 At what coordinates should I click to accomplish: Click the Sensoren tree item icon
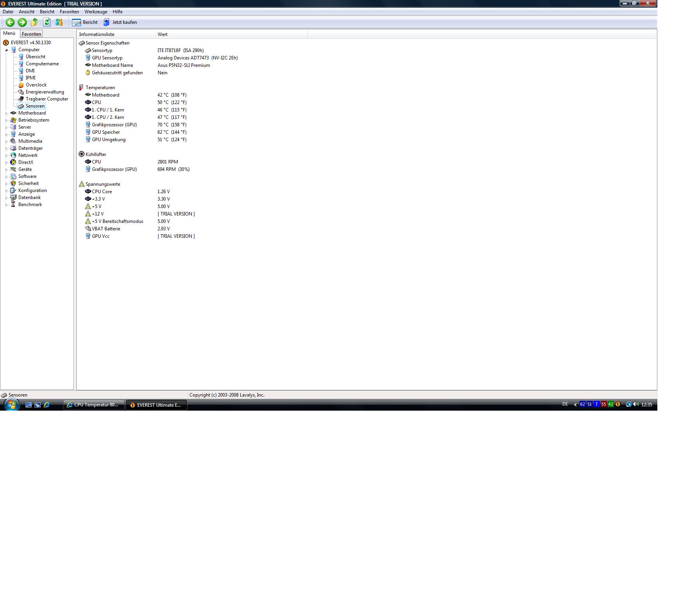(x=21, y=106)
